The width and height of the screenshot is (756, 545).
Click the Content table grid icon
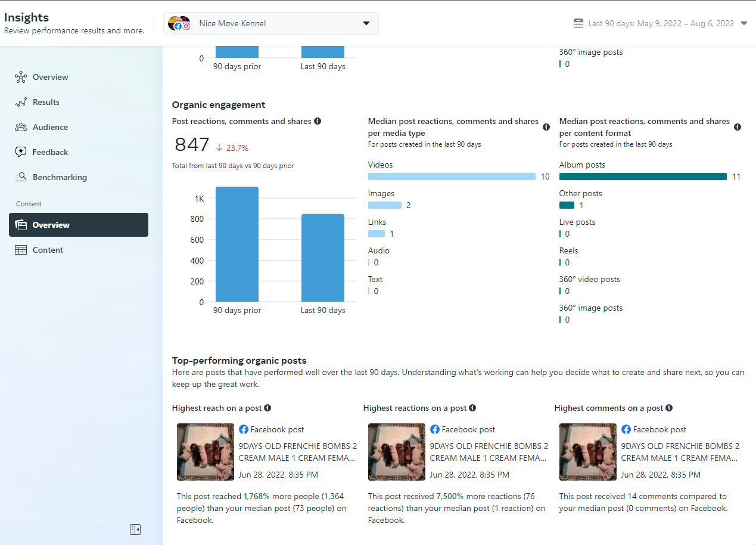21,250
